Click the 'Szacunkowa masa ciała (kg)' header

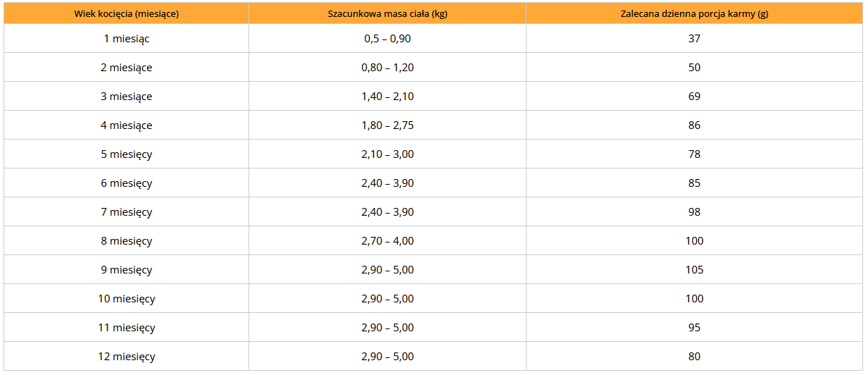click(x=387, y=13)
